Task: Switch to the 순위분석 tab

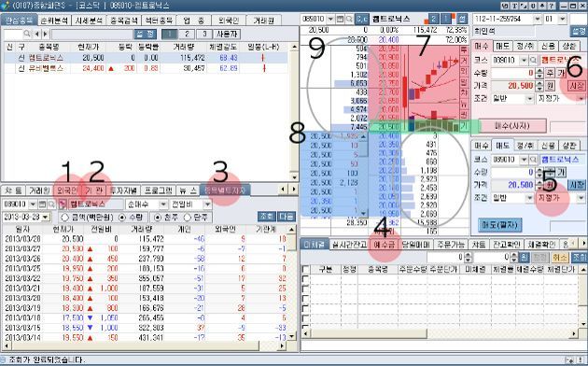Action: (x=54, y=21)
